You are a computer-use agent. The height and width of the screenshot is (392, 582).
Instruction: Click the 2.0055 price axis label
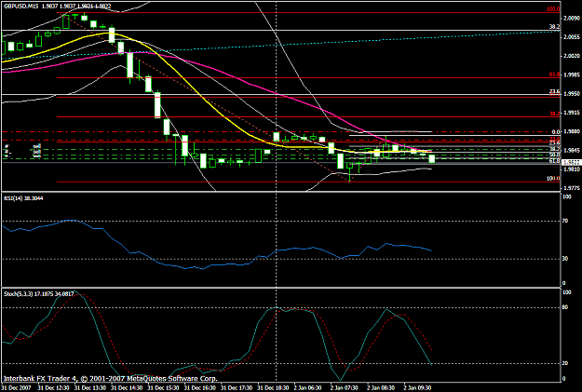click(x=572, y=37)
